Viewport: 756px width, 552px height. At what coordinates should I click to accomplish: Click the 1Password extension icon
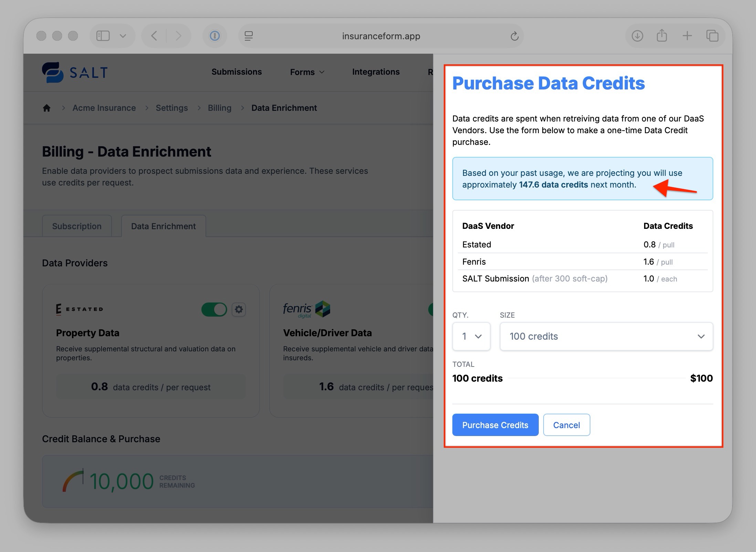215,36
